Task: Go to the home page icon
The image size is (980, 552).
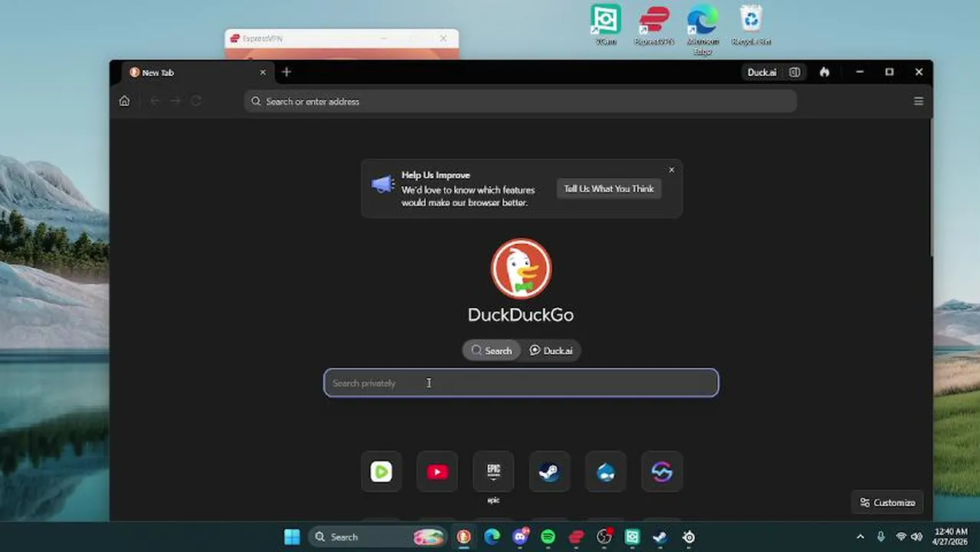Action: pyautogui.click(x=124, y=101)
